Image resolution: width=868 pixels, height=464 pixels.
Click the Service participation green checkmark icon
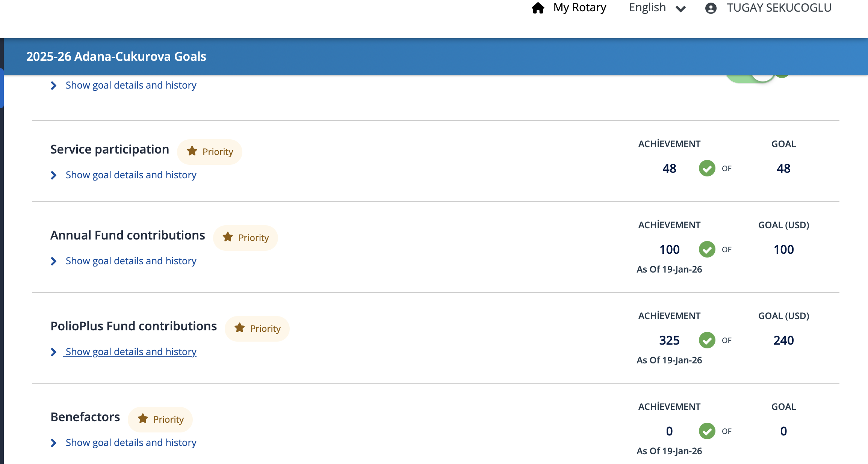tap(707, 168)
